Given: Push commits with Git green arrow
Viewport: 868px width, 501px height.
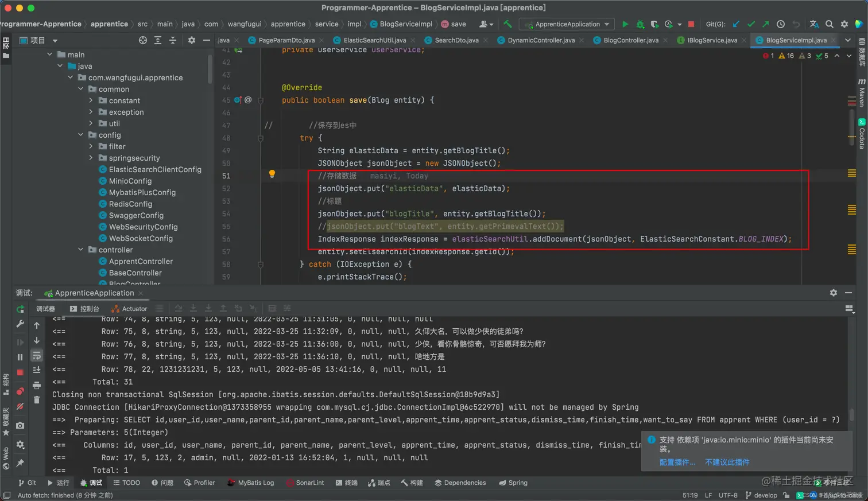Looking at the screenshot, I should [x=766, y=24].
